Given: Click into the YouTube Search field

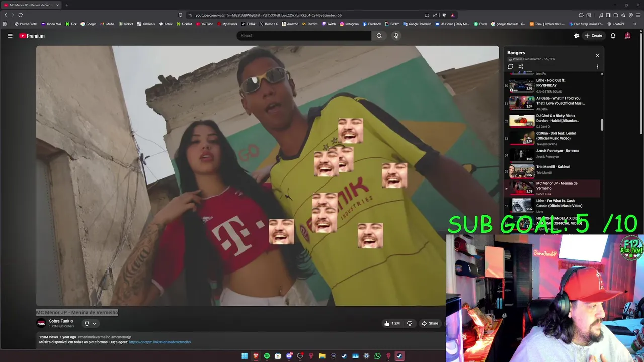Looking at the screenshot, I should coord(304,36).
